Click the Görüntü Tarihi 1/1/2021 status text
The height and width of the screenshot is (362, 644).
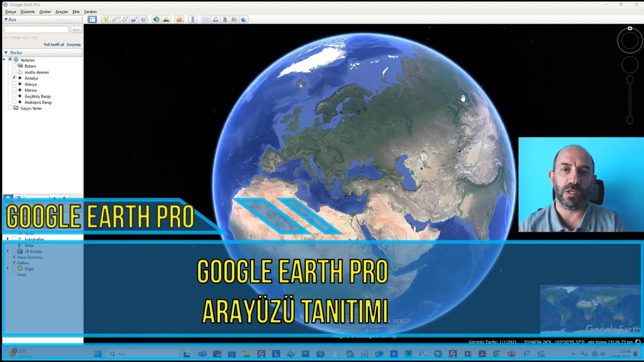(492, 342)
